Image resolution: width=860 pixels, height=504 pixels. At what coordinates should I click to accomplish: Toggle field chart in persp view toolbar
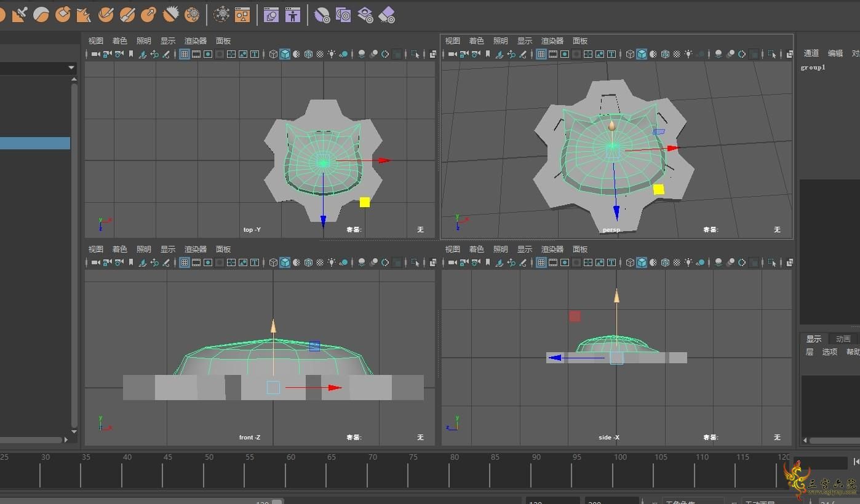tap(588, 54)
